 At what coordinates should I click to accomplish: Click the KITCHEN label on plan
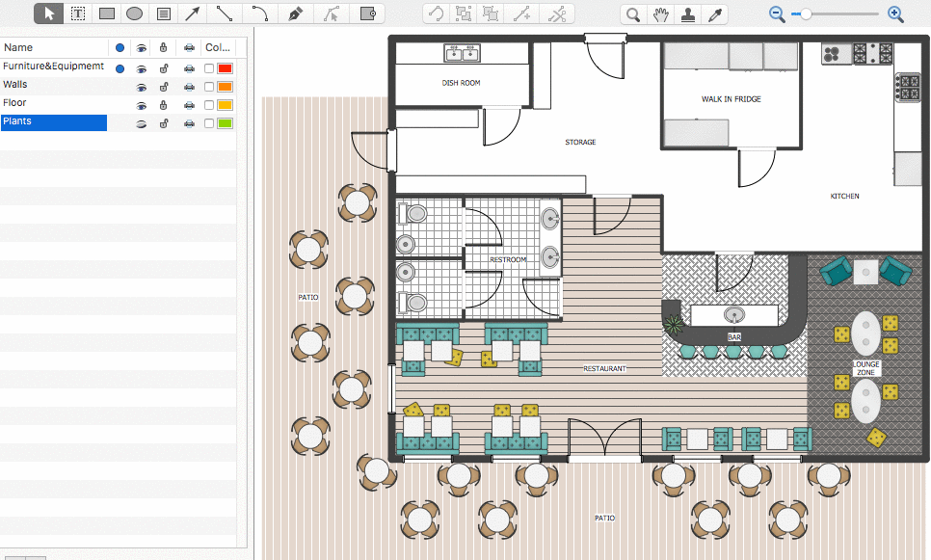pos(844,196)
